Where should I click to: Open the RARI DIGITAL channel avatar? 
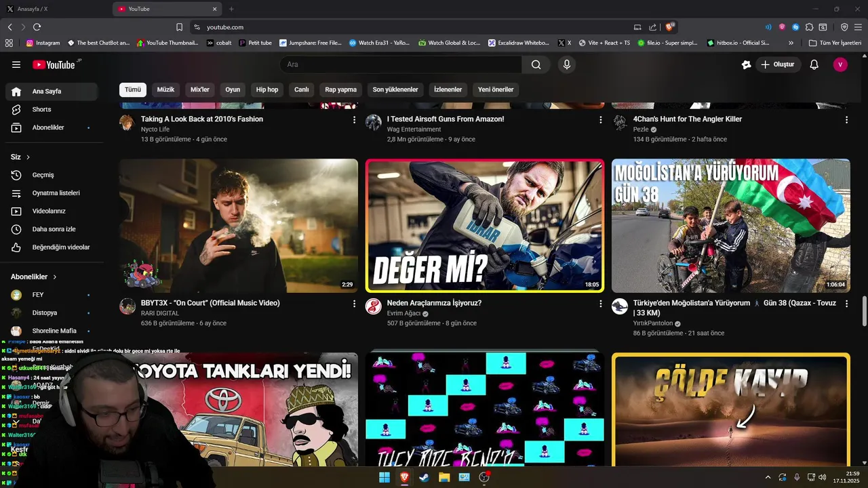pyautogui.click(x=127, y=306)
